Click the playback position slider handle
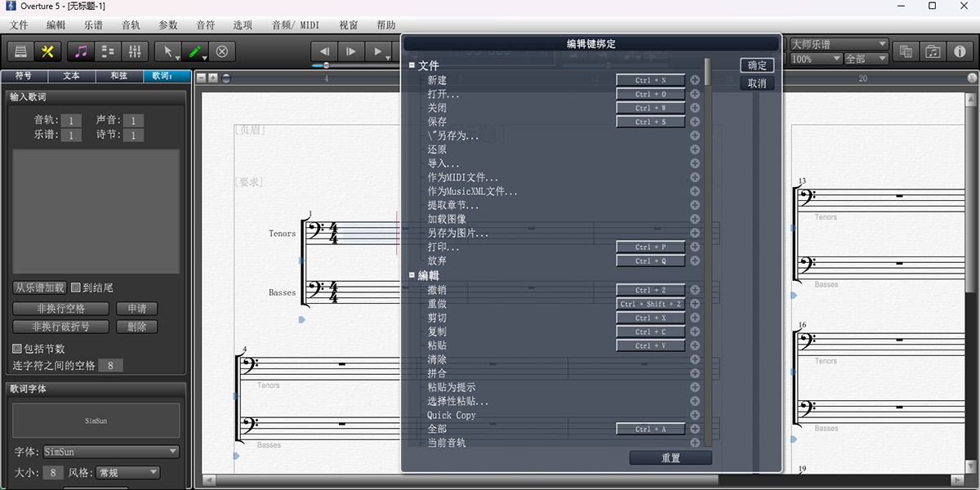The height and width of the screenshot is (490, 980). (x=327, y=65)
